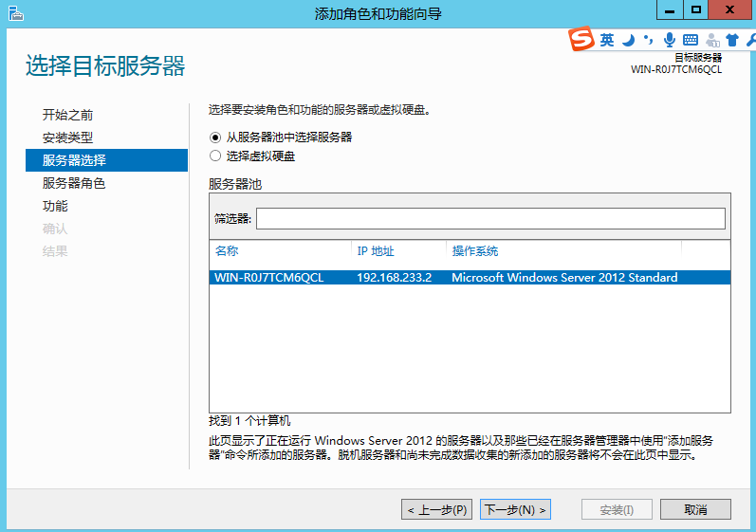Click 上一步(P) button

pyautogui.click(x=436, y=510)
